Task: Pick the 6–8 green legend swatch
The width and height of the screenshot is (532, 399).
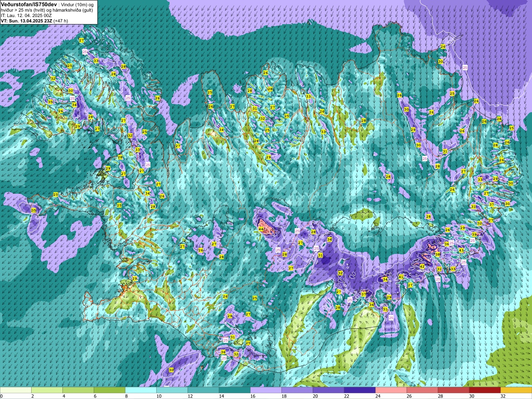Action: (109, 390)
